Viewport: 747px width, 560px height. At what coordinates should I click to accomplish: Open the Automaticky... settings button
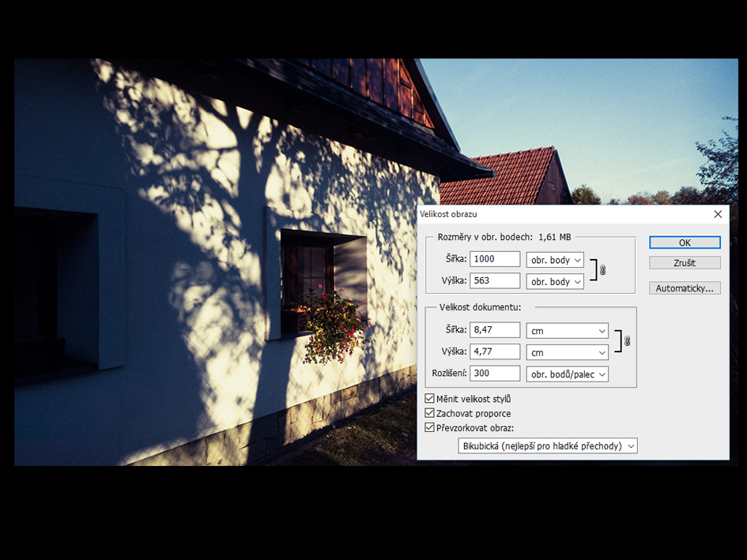[x=685, y=288]
